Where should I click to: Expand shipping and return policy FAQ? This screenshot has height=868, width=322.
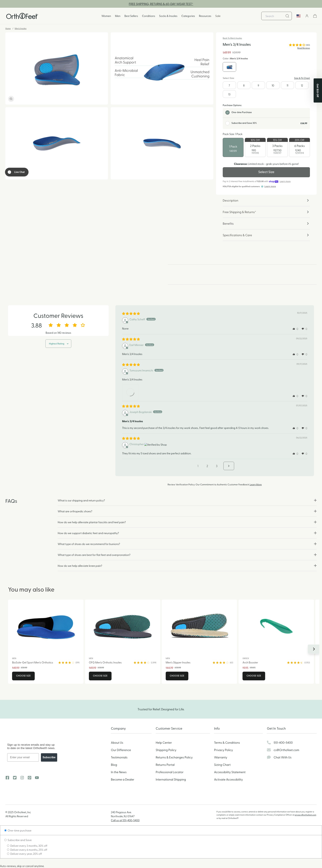pos(187,500)
